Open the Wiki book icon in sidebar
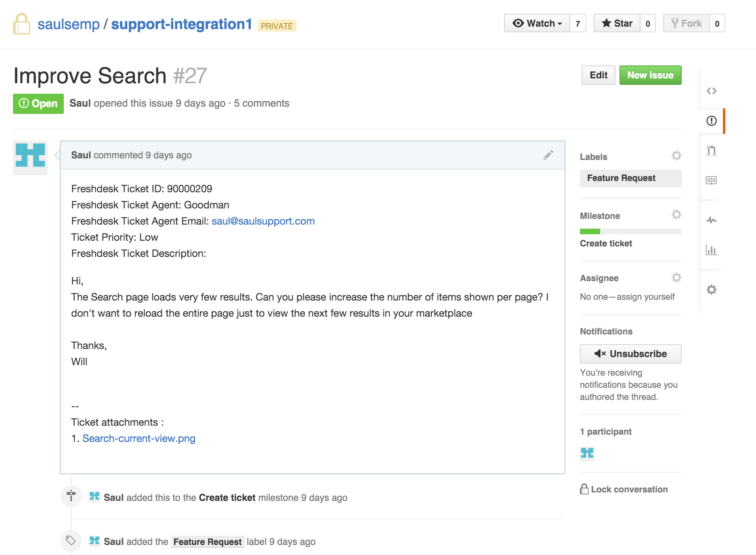The image size is (756, 555). (x=711, y=180)
